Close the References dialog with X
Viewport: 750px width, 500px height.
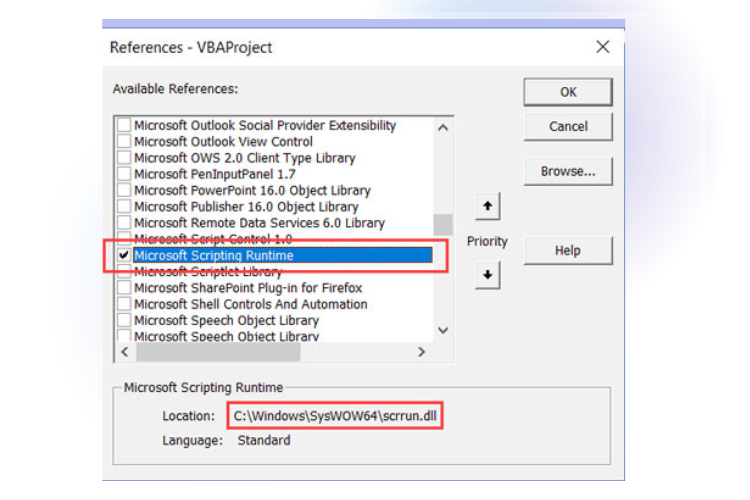click(x=602, y=47)
